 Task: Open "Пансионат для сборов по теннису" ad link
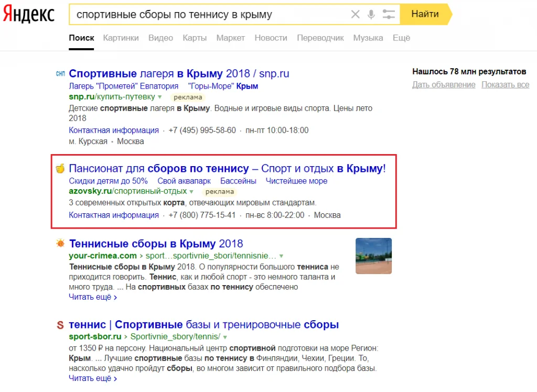pos(227,168)
